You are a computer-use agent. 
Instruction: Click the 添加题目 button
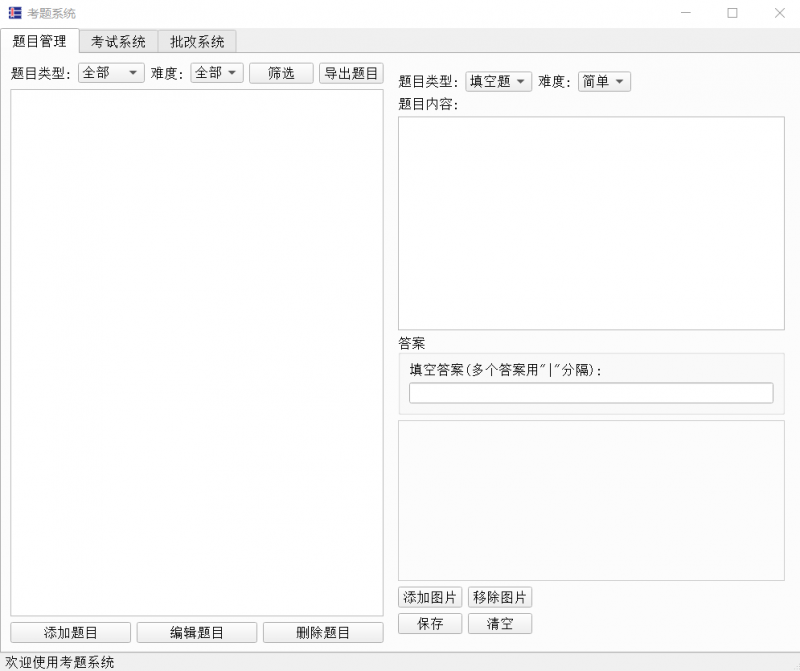[x=68, y=632]
